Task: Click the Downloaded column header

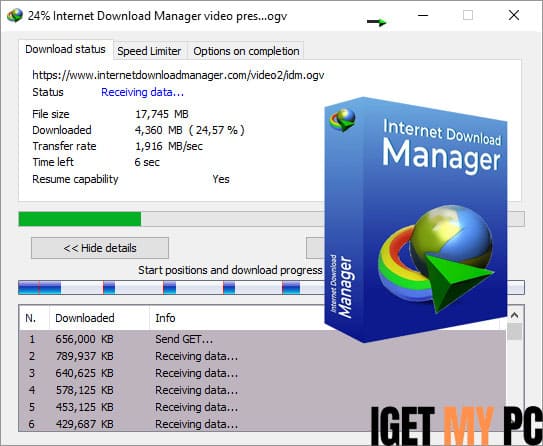Action: coord(100,318)
